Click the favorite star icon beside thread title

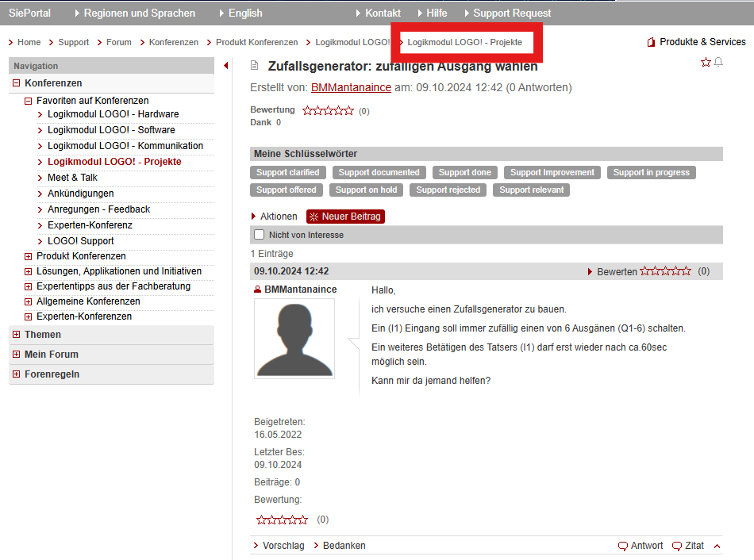[706, 63]
